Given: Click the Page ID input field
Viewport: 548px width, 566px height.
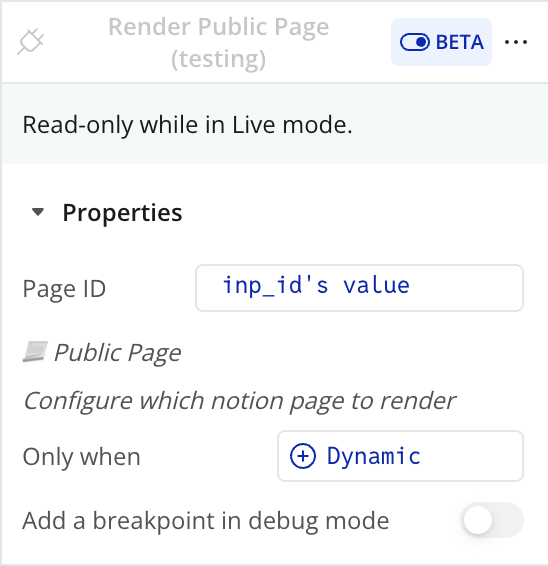Looking at the screenshot, I should (x=360, y=288).
